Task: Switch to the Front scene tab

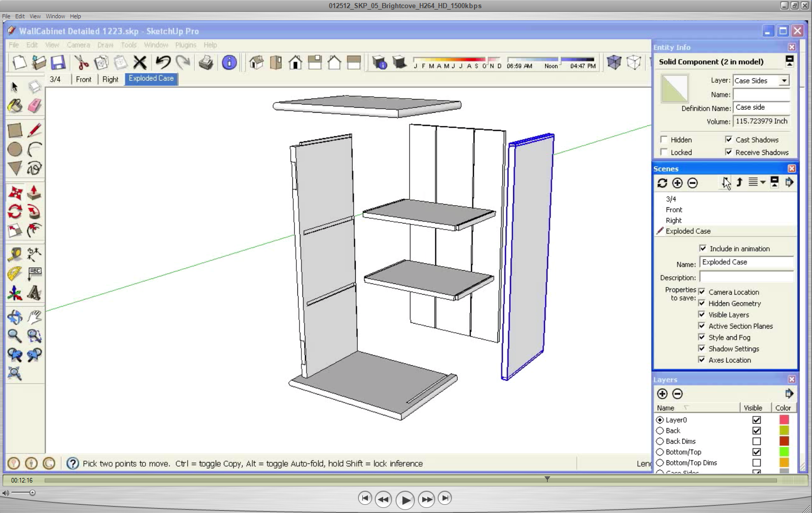Action: (83, 79)
